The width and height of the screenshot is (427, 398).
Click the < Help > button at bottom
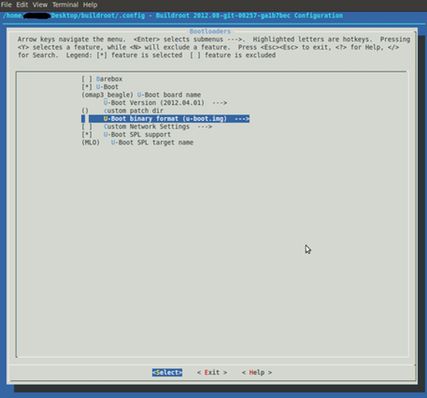point(257,372)
